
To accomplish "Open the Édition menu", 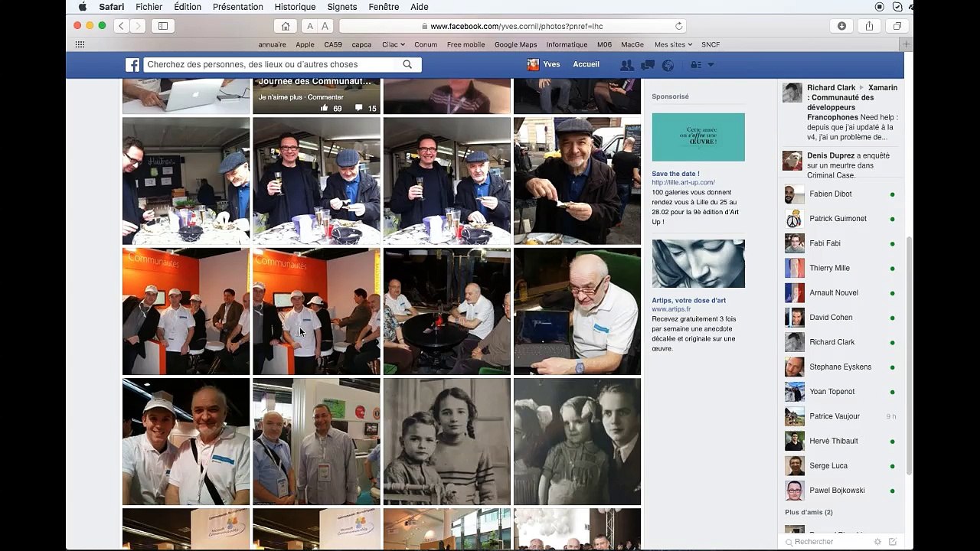I will click(188, 7).
